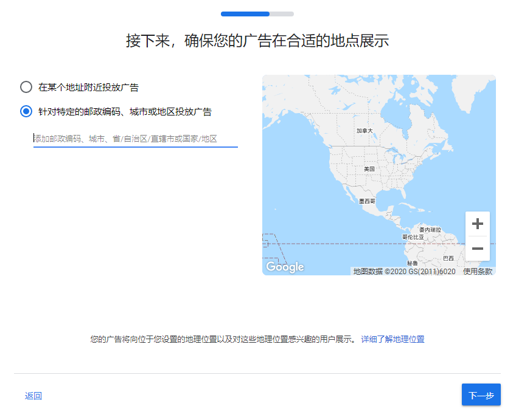Click the 墨西哥 label on the map
The width and height of the screenshot is (530, 420).
(x=367, y=201)
